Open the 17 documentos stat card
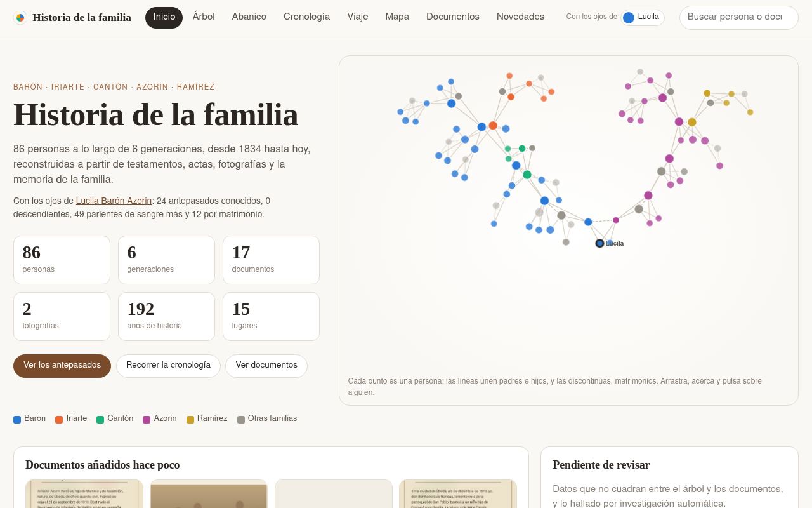Viewport: 812px width, 508px height. point(271,260)
